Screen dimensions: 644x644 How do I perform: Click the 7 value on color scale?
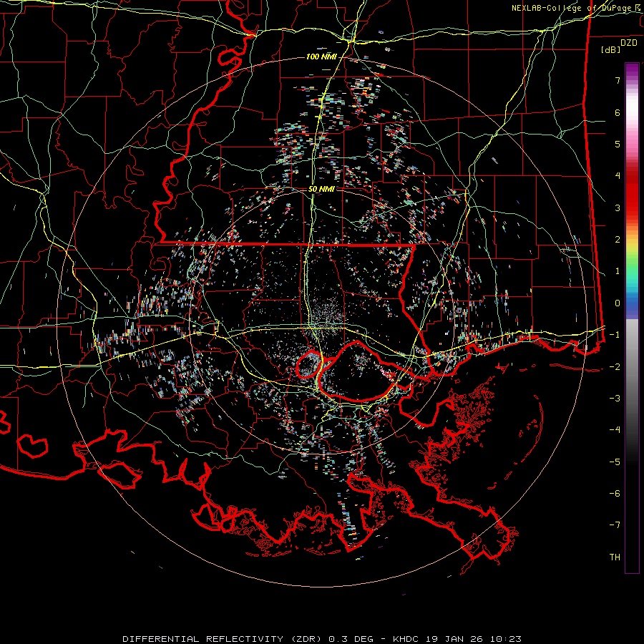(x=618, y=80)
